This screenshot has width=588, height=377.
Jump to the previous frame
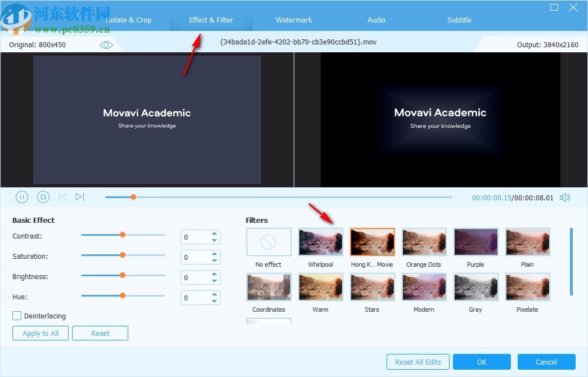[x=62, y=197]
